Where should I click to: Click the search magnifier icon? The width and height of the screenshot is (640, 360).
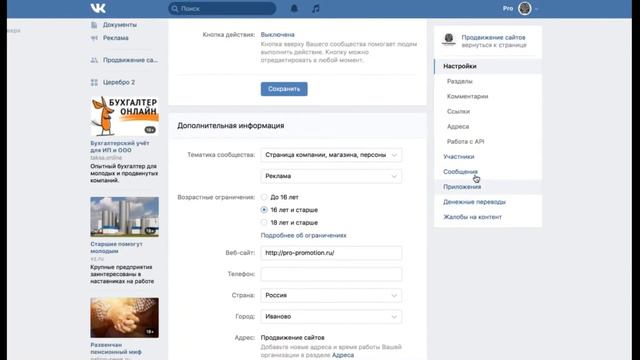(175, 9)
